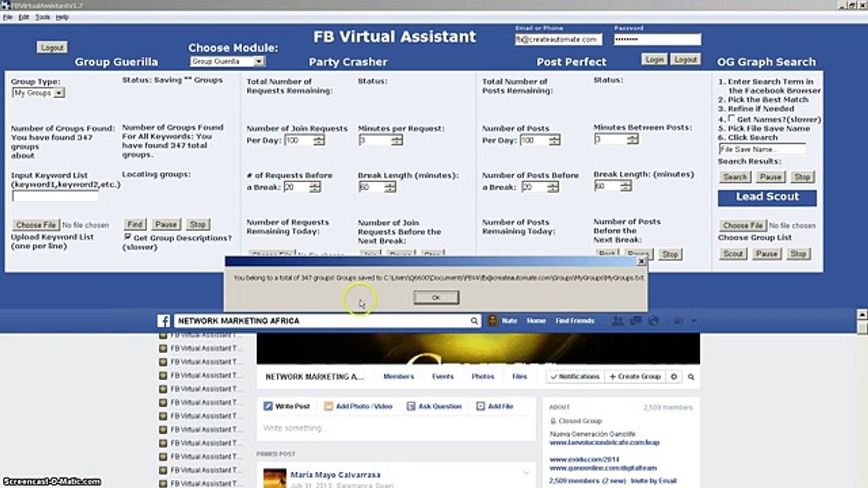
Task: Click Logout button at top left
Action: point(52,48)
